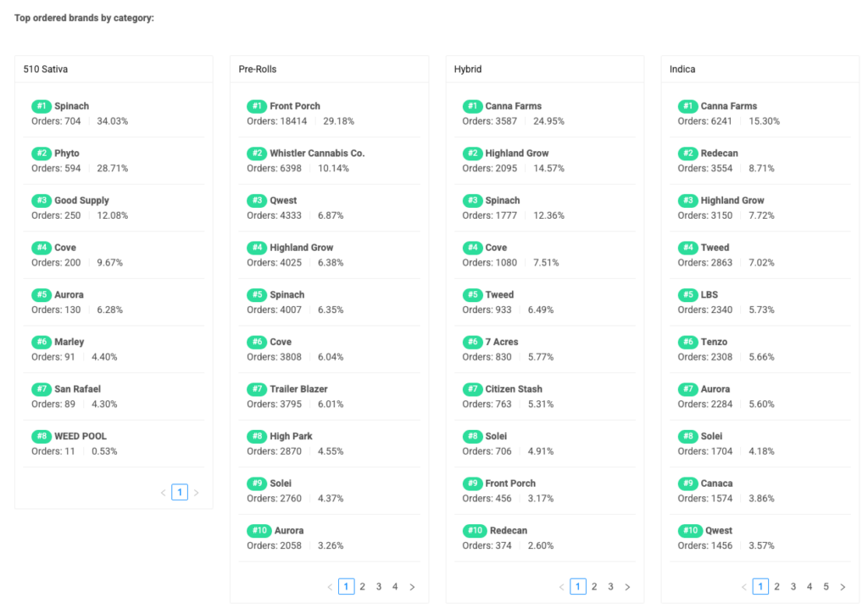The height and width of the screenshot is (609, 868).
Task: Open page 4 of Indica list
Action: [810, 586]
